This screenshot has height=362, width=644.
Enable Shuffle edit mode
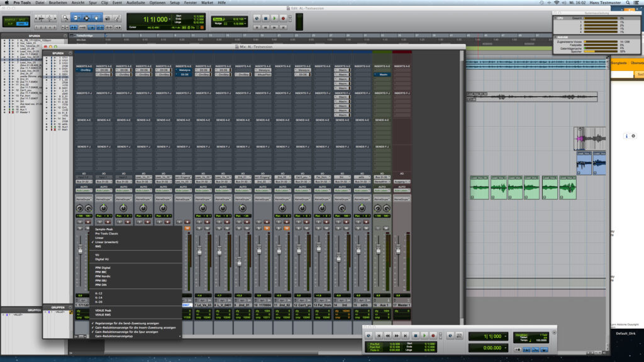10,19
